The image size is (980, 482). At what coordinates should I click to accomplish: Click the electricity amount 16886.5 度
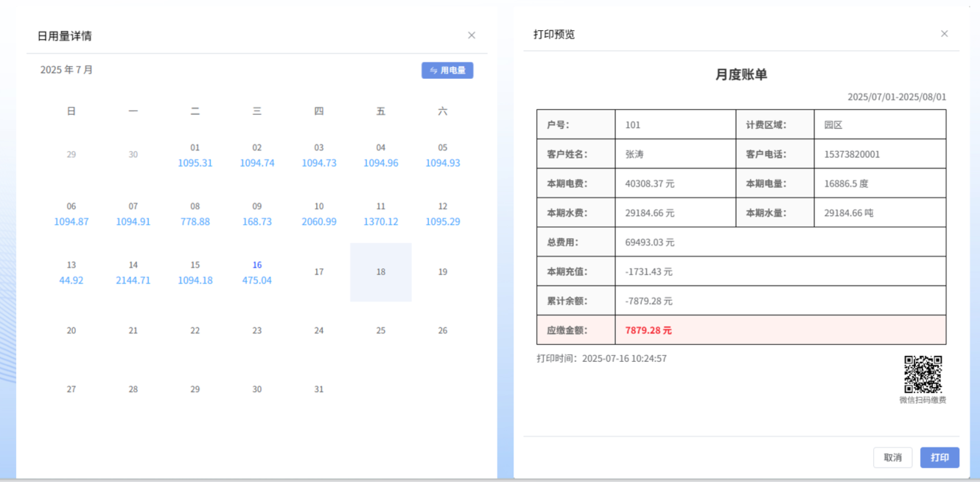(x=847, y=184)
